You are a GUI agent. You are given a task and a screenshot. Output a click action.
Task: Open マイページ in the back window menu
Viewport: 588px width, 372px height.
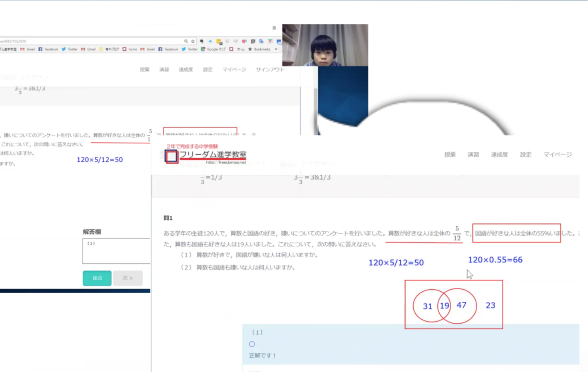[x=234, y=70]
